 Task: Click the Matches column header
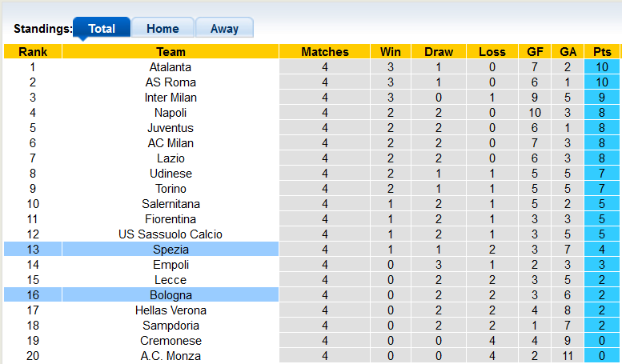[x=325, y=52]
